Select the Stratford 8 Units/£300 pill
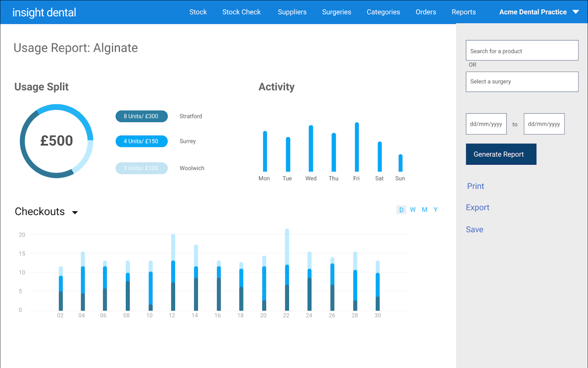588x368 pixels. click(x=141, y=116)
